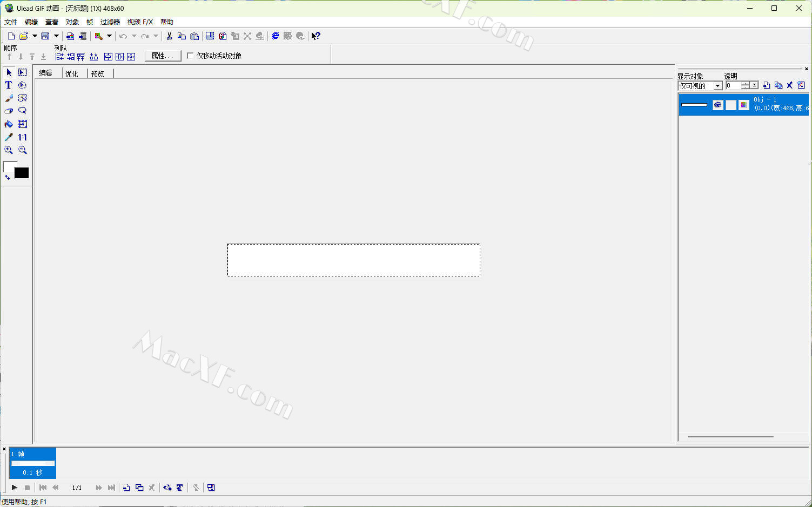Swap foreground and background colors arrow
This screenshot has height=507, width=812.
[x=7, y=177]
